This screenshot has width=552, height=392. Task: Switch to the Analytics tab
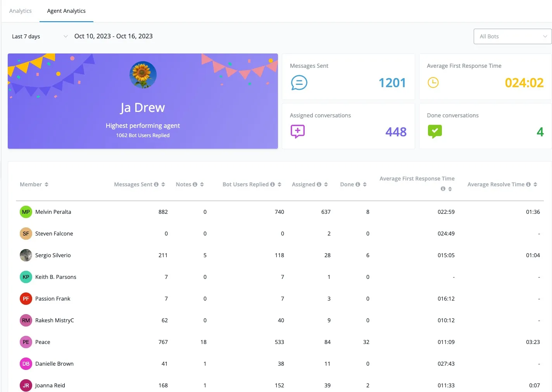click(20, 11)
